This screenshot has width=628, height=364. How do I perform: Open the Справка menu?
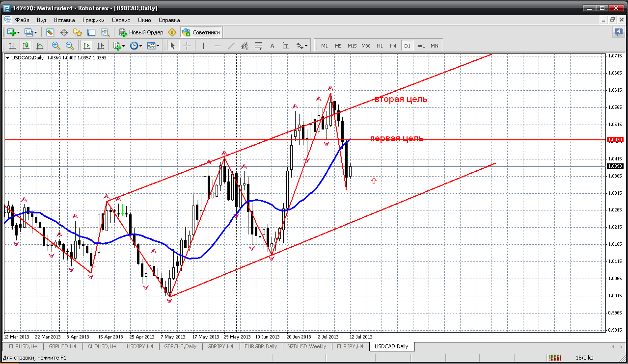click(x=169, y=20)
